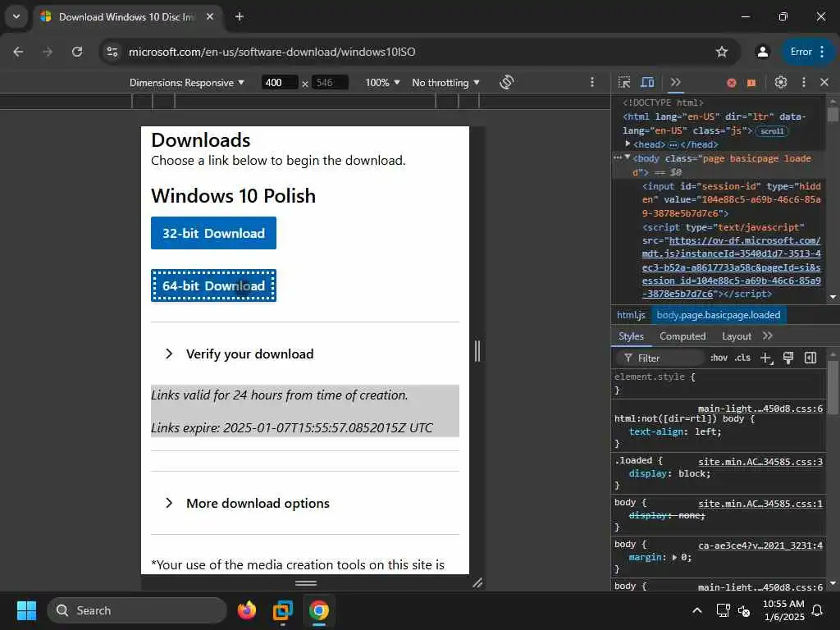This screenshot has width=840, height=630.
Task: Switch to the Computed tab
Action: (682, 336)
